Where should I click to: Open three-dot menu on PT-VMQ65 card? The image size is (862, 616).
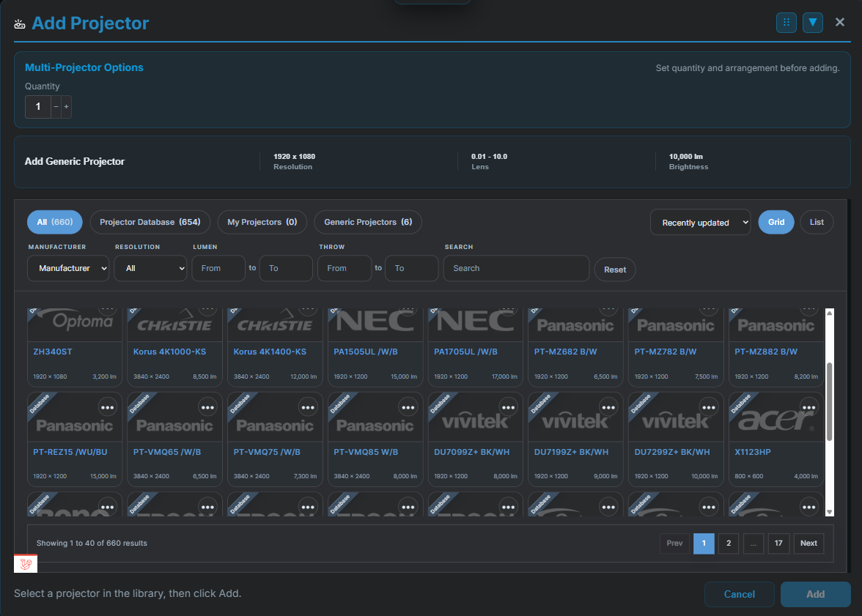(x=208, y=407)
